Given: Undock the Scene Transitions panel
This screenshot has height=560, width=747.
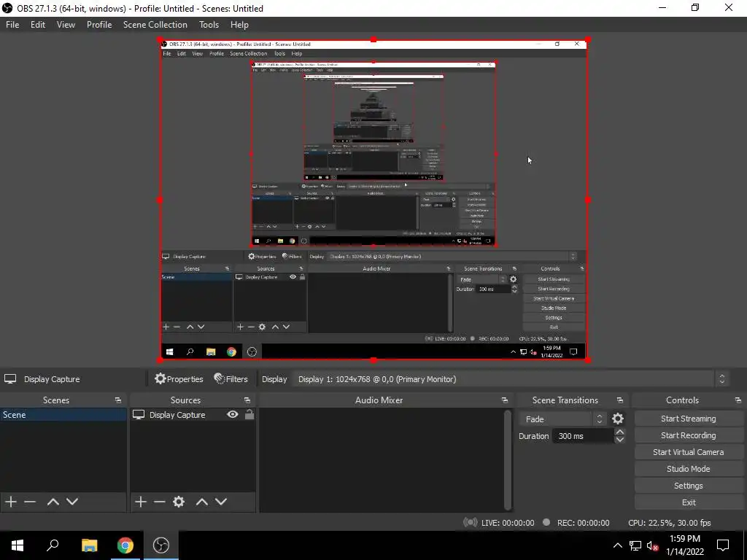Looking at the screenshot, I should point(620,400).
